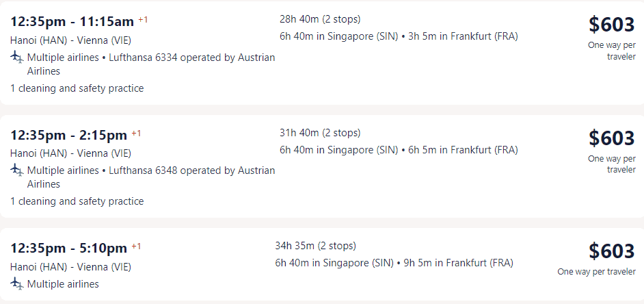Click the $603 price of the 28h 40m flight
This screenshot has width=644, height=304.
click(x=612, y=25)
